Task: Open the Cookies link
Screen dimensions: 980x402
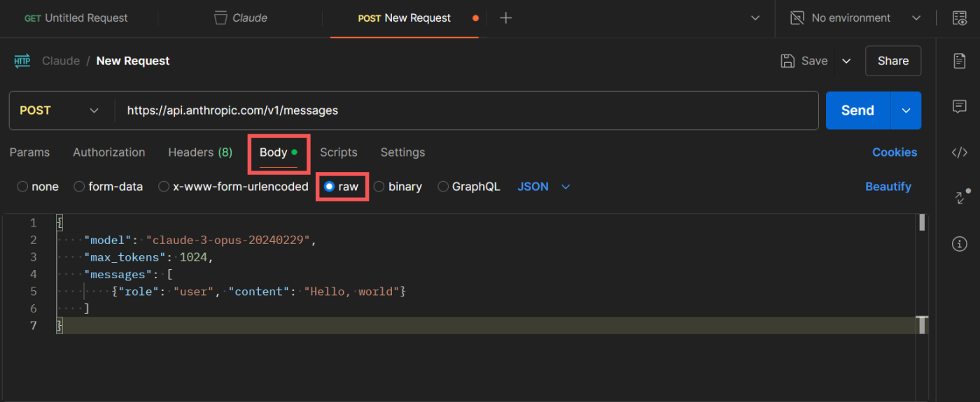Action: pyautogui.click(x=895, y=152)
